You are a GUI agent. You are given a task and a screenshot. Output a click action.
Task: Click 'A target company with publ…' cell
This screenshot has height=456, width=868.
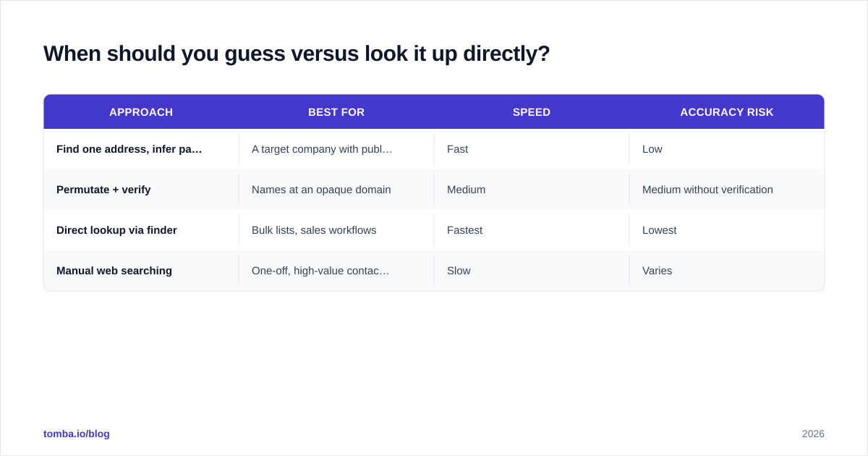(336, 149)
